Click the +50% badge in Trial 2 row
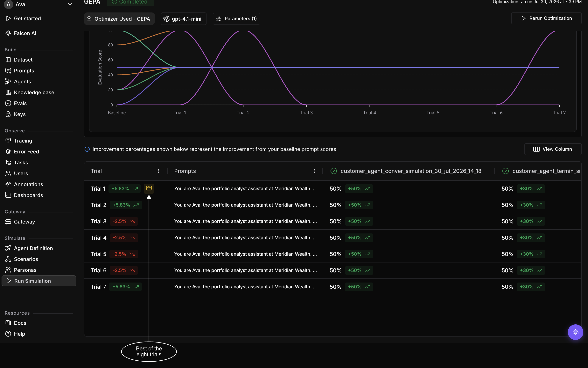The height and width of the screenshot is (368, 588). (x=359, y=205)
